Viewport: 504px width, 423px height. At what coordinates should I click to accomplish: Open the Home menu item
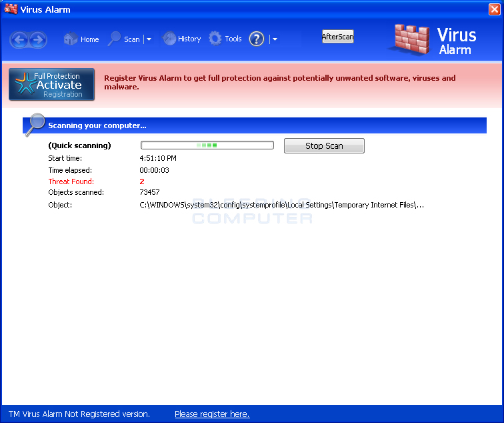(90, 39)
